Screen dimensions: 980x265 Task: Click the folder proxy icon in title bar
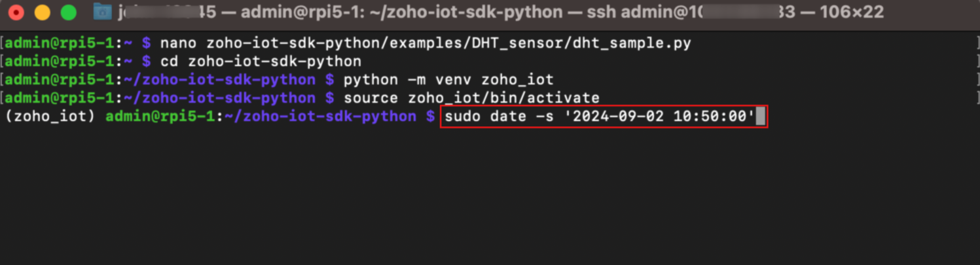(102, 12)
